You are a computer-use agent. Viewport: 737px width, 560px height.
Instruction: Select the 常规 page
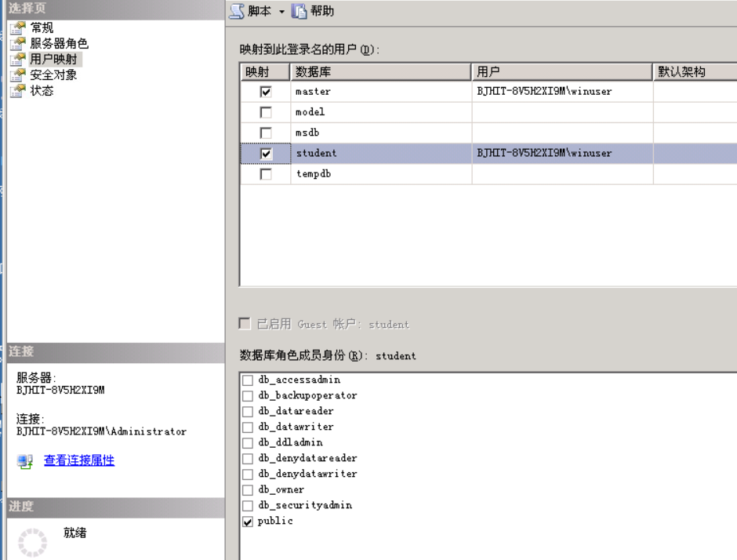click(x=42, y=27)
